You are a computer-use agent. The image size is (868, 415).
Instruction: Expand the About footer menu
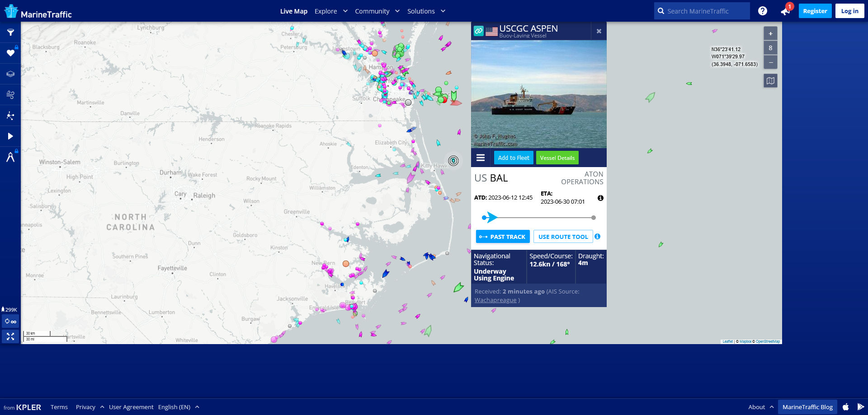pyautogui.click(x=761, y=407)
